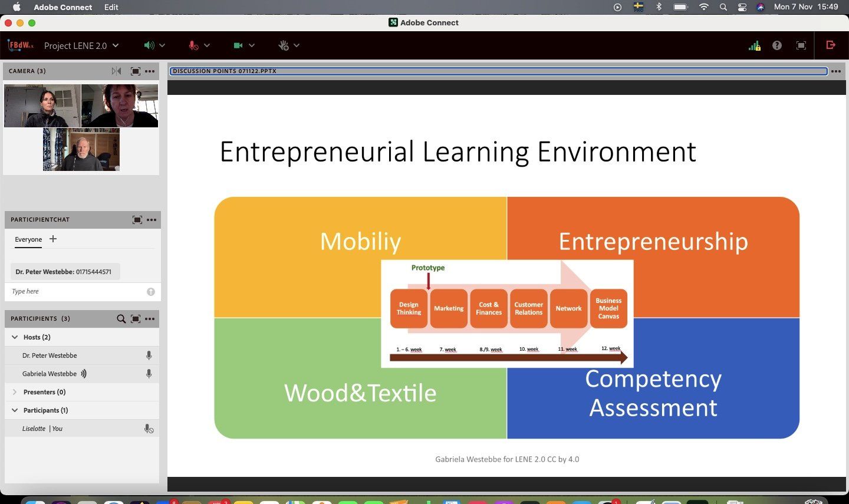Open the microphone options dropdown arrow

tap(207, 45)
